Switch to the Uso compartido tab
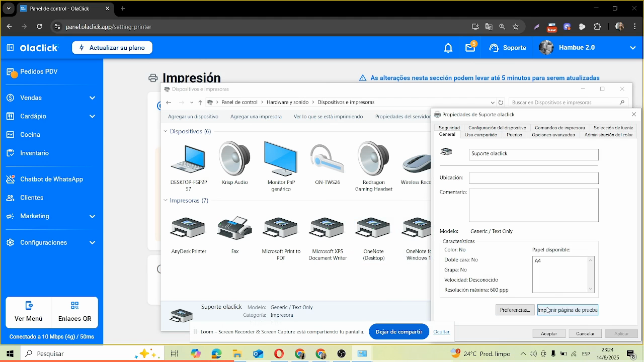The height and width of the screenshot is (362, 644). point(480,135)
